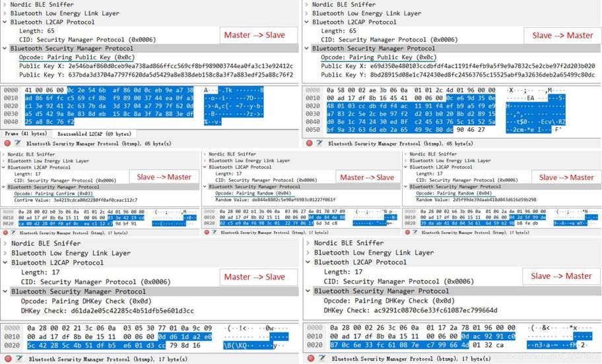
Task: Click unhighlighted bytes '90 46 27' in e69d35 hex dump
Action: pos(470,130)
